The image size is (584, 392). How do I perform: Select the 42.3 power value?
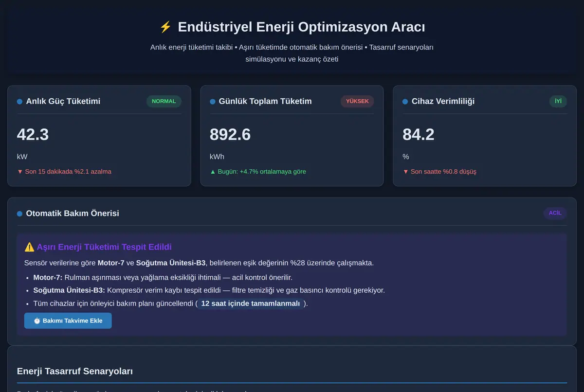[33, 134]
